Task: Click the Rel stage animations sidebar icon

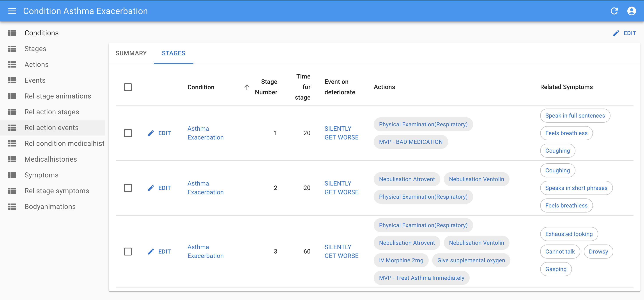Action: pos(12,96)
